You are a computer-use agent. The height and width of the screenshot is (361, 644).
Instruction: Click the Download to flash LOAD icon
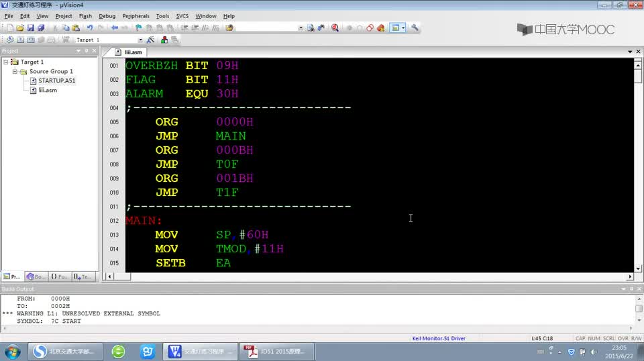click(x=65, y=40)
